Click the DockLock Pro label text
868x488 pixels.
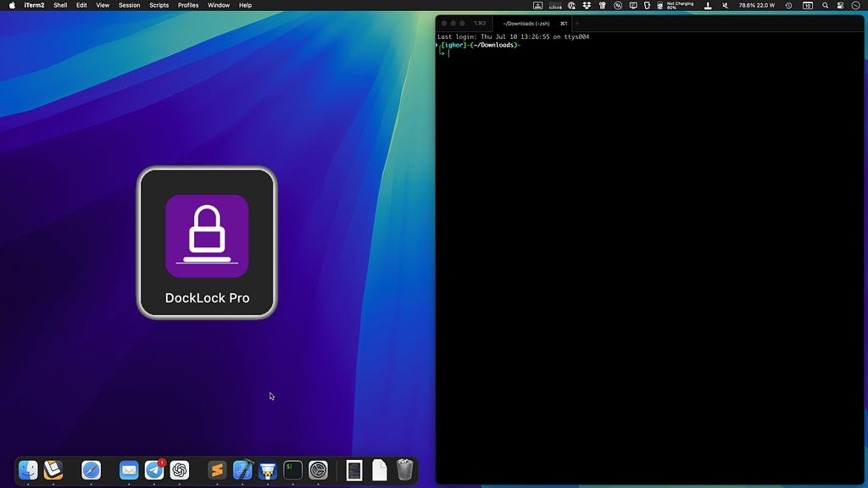pyautogui.click(x=207, y=297)
